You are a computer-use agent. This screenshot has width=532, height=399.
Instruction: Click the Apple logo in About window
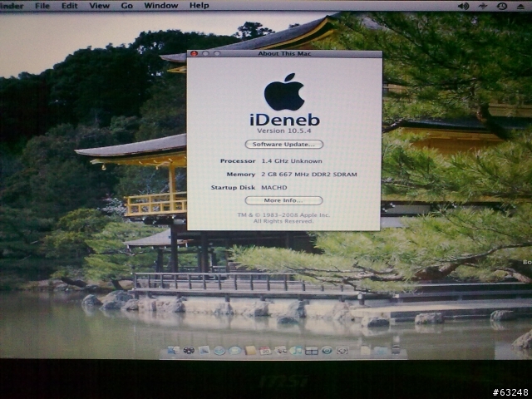pos(284,91)
